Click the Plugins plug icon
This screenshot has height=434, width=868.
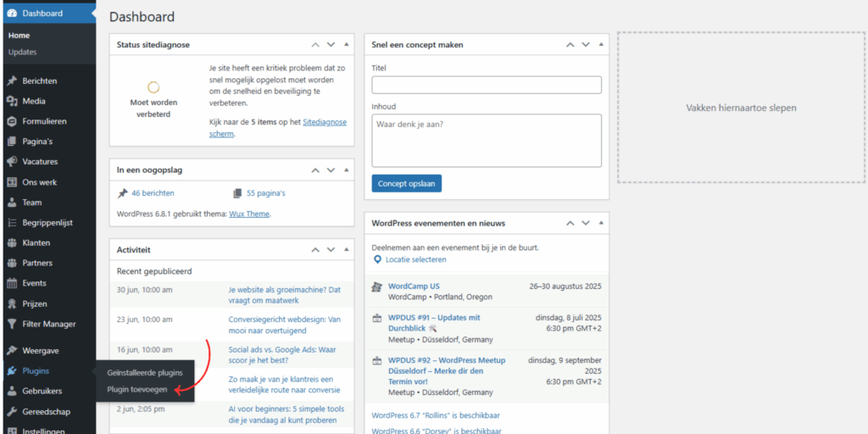coord(12,371)
